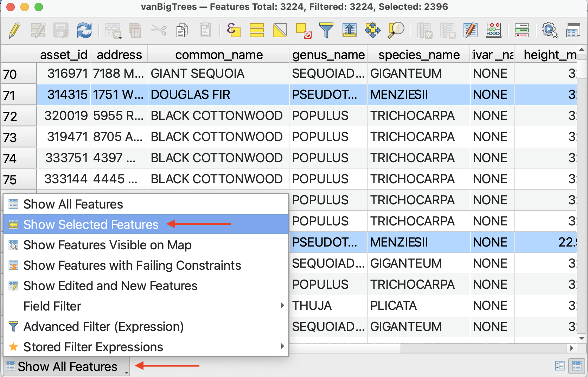Open the conditional formatting panel
This screenshot has width=588, height=377.
(x=522, y=30)
